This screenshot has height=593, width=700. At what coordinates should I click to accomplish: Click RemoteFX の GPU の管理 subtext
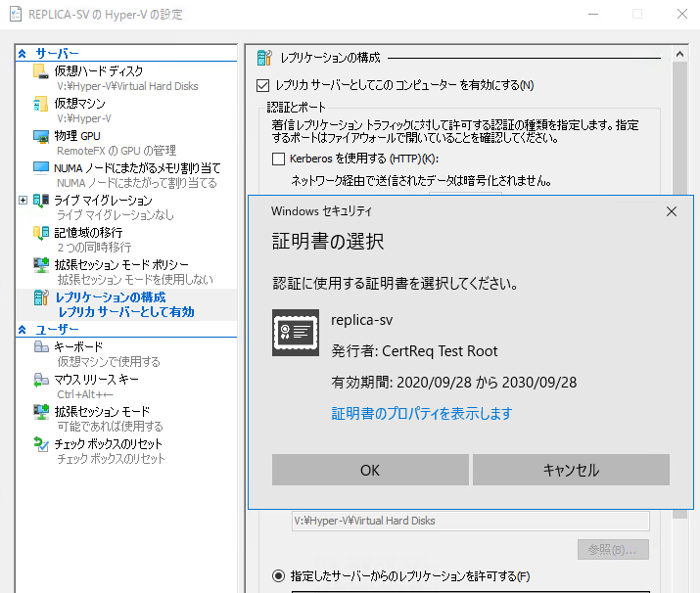pos(117,151)
